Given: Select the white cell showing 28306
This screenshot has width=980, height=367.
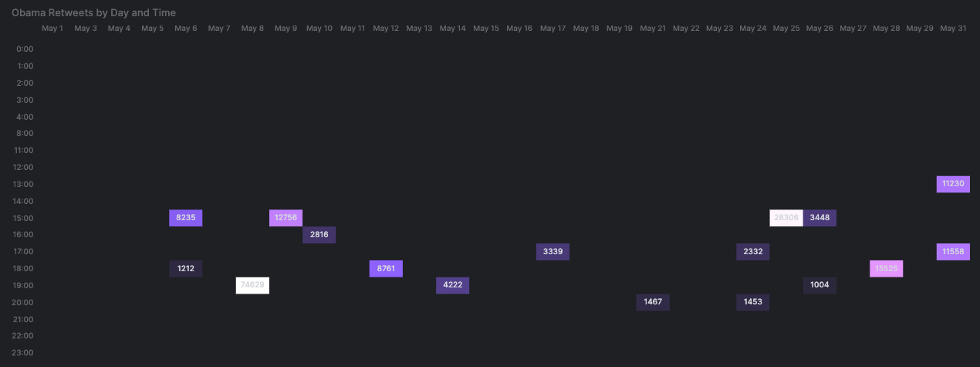Looking at the screenshot, I should click(x=786, y=218).
